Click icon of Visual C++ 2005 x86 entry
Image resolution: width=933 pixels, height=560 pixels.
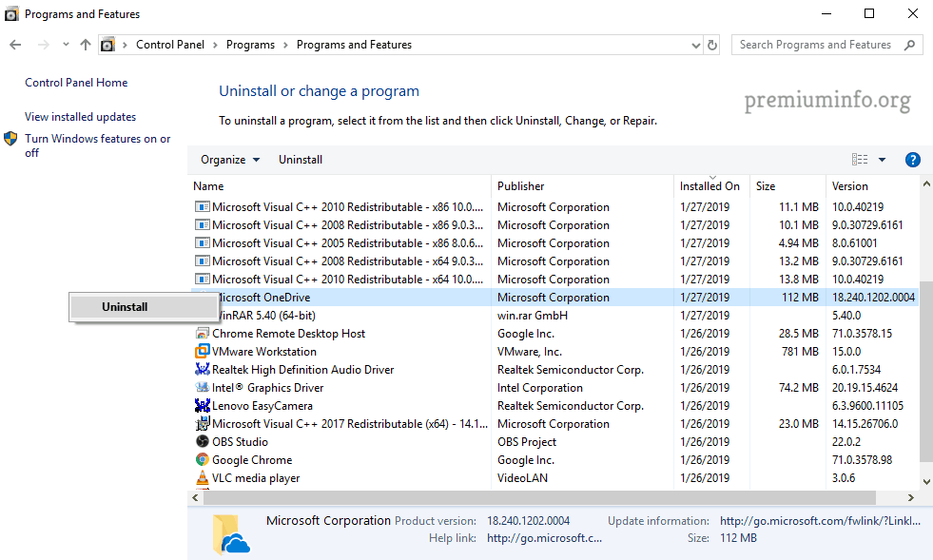[x=203, y=242]
